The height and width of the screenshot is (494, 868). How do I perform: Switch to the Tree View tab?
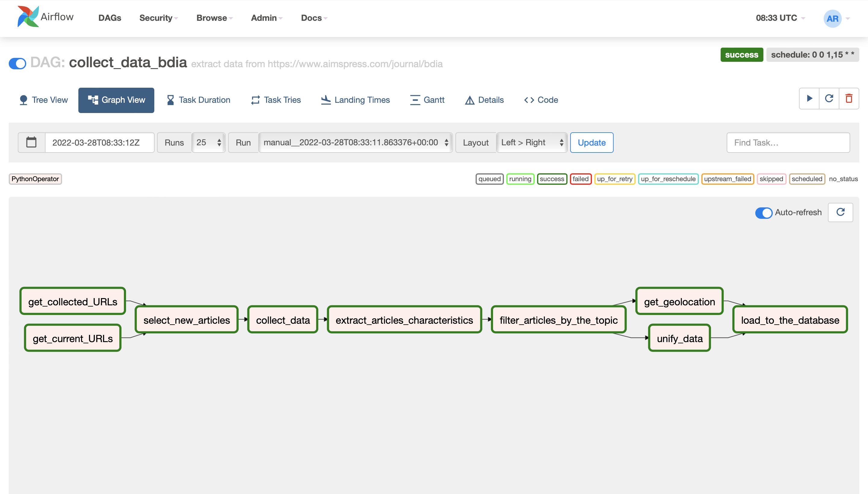point(43,100)
